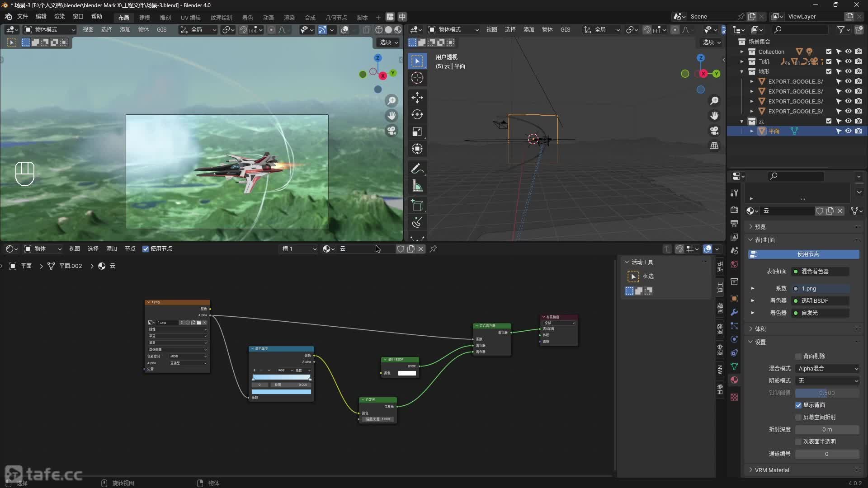Click the 透明 BSDF shader field
868x488 pixels.
click(821, 300)
